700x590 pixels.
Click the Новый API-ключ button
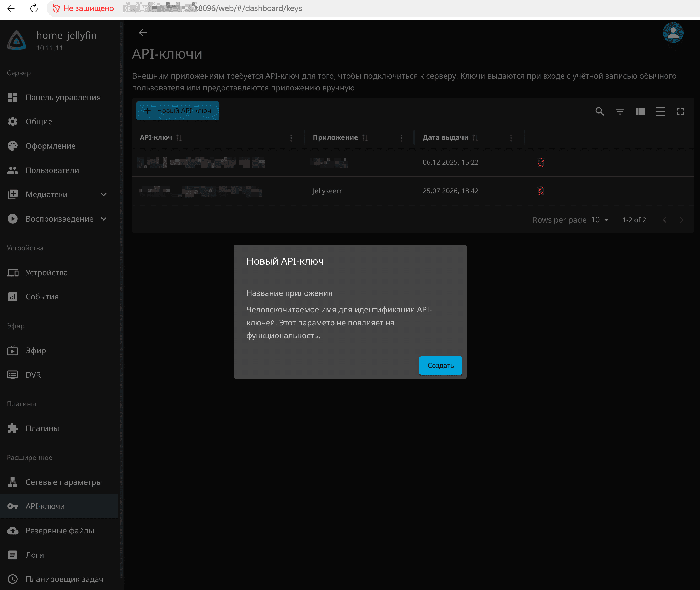[177, 111]
